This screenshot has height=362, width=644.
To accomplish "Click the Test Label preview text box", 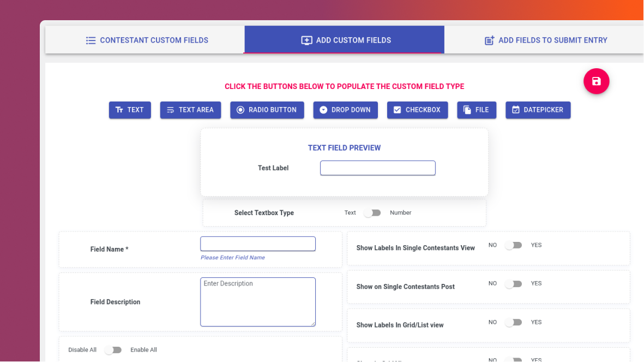I will pyautogui.click(x=378, y=168).
